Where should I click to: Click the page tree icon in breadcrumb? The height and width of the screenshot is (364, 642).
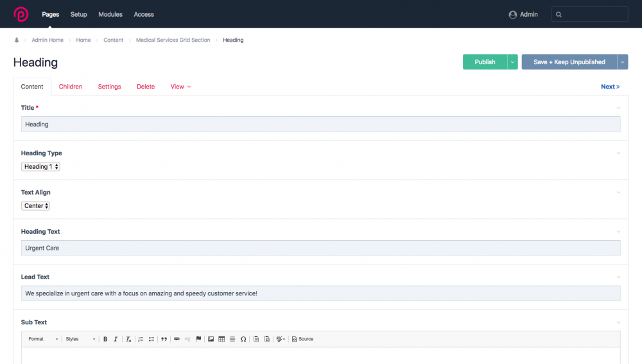17,40
